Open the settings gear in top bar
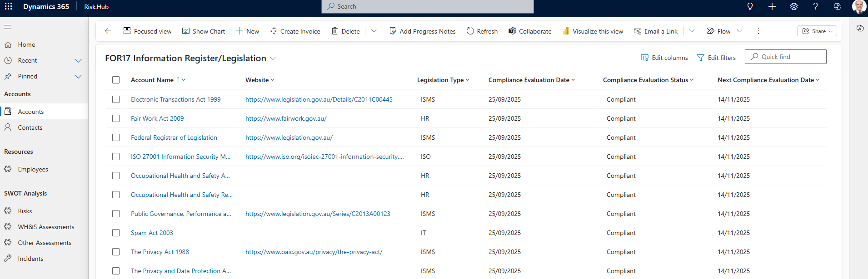This screenshot has width=868, height=279. coord(793,6)
